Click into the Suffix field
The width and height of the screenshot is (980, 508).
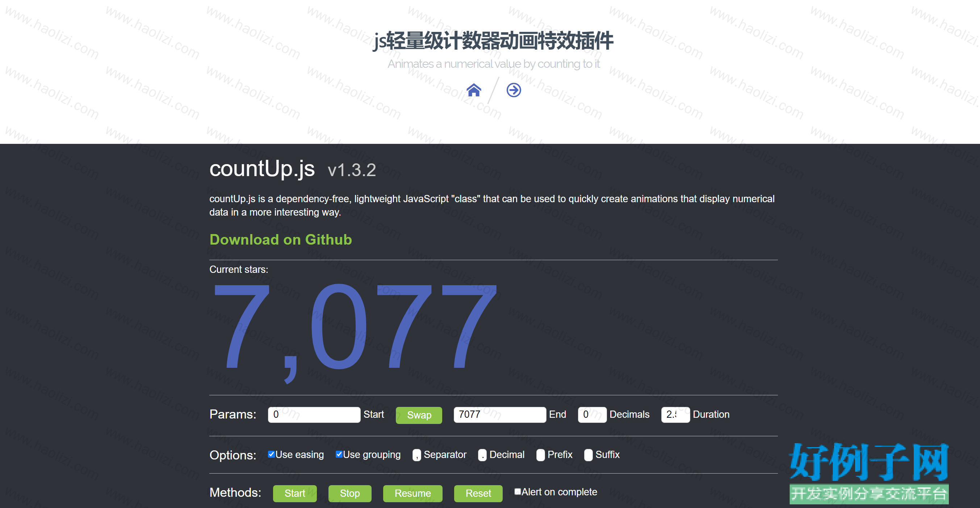click(x=588, y=455)
